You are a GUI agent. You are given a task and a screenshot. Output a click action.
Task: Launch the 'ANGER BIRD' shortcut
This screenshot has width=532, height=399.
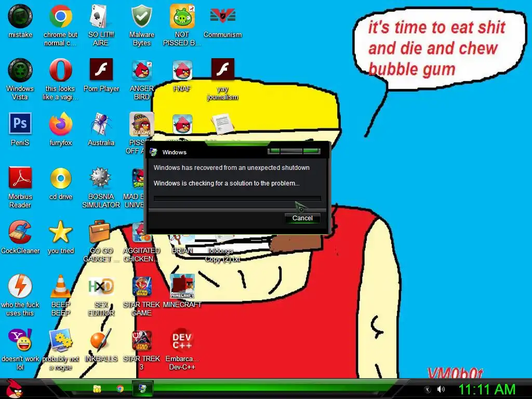[x=141, y=70]
